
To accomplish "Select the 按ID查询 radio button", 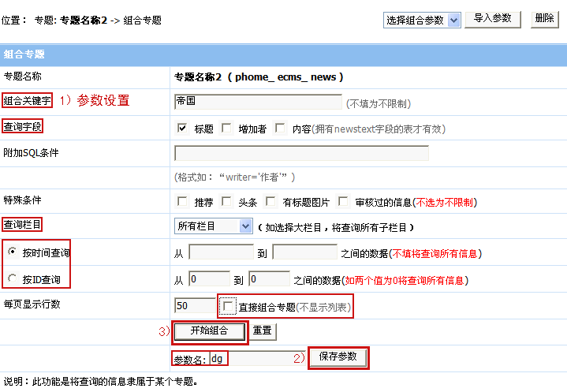I will 12,278.
